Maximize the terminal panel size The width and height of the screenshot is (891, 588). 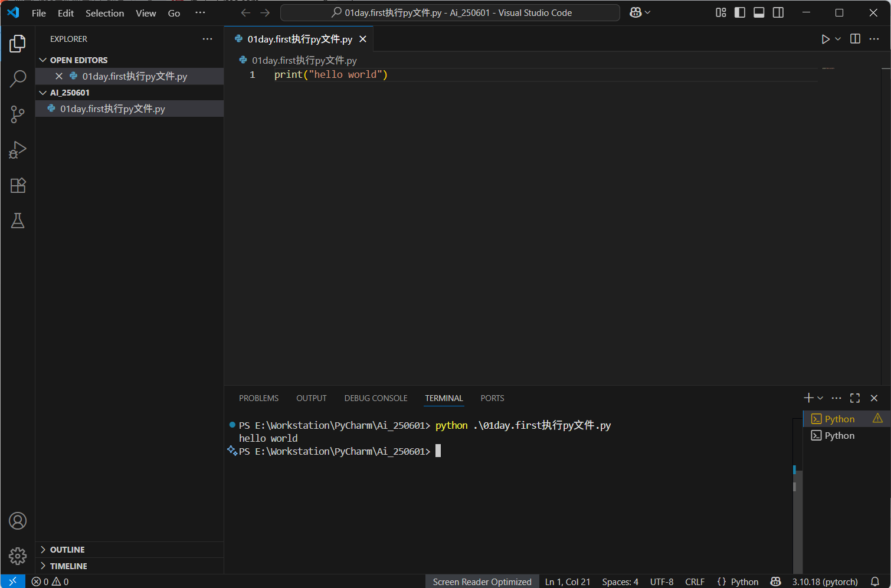click(x=855, y=398)
